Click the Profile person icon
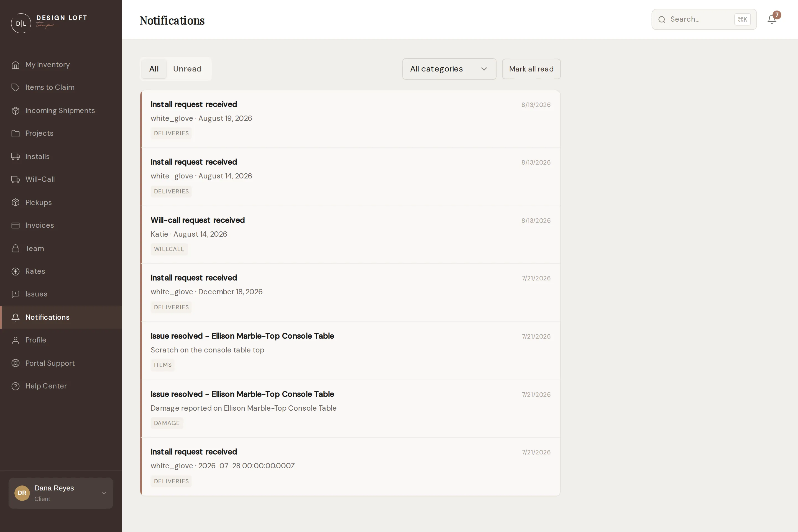The width and height of the screenshot is (798, 532). coord(15,340)
